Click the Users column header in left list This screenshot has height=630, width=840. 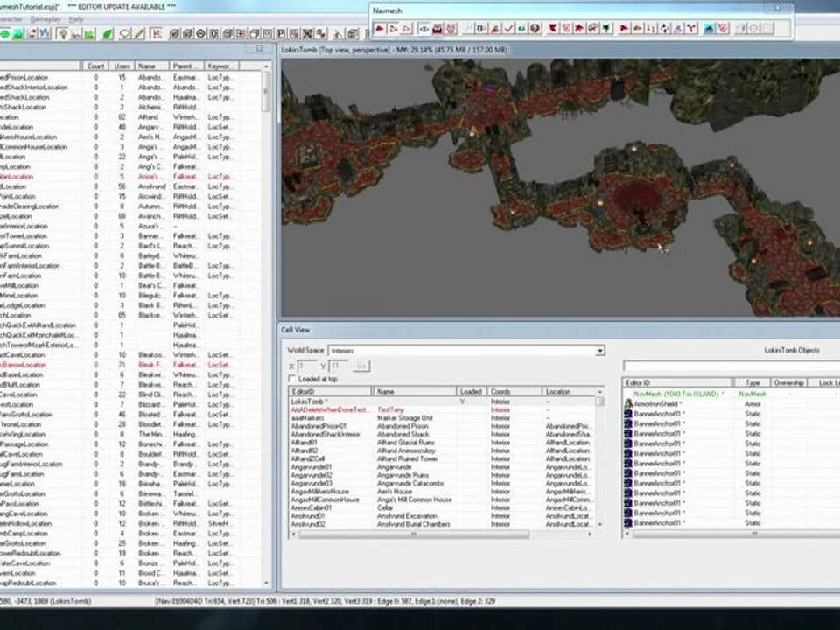[x=122, y=66]
